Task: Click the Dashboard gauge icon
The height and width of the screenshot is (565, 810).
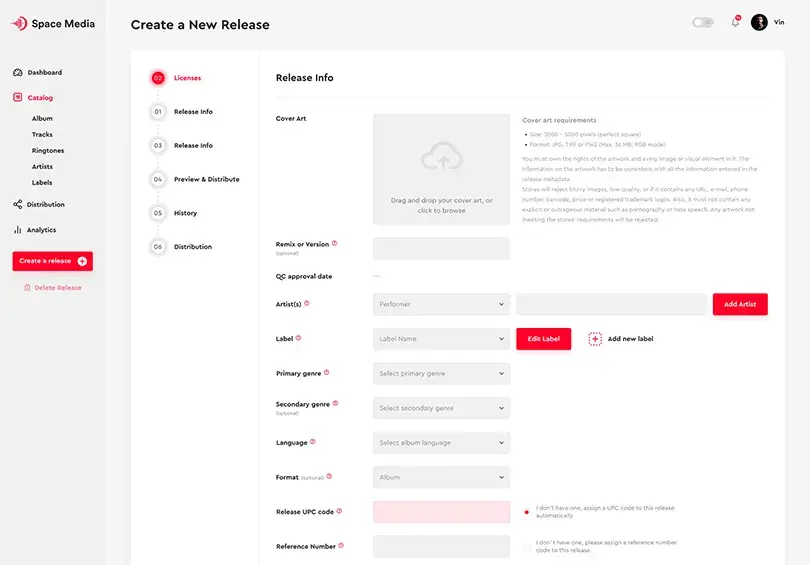Action: pyautogui.click(x=18, y=72)
